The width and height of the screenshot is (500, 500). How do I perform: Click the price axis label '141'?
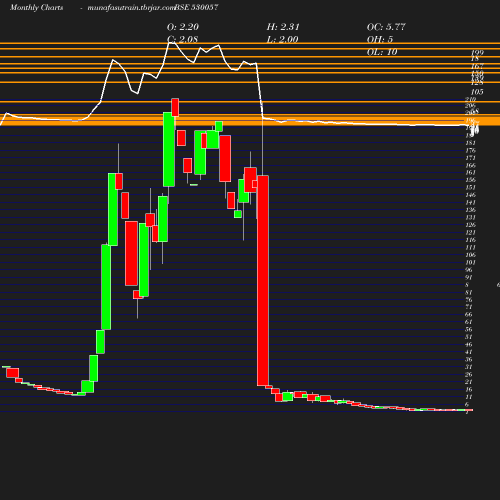tap(470, 202)
